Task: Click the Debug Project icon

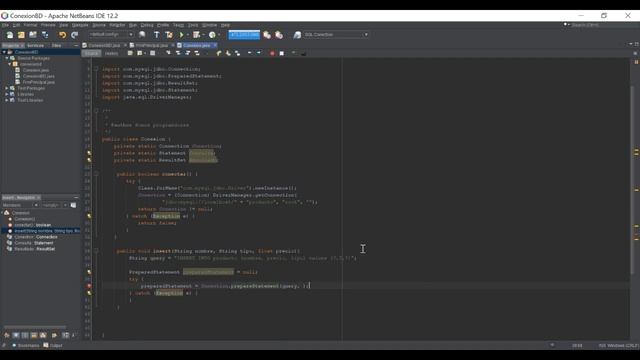Action: [x=196, y=35]
